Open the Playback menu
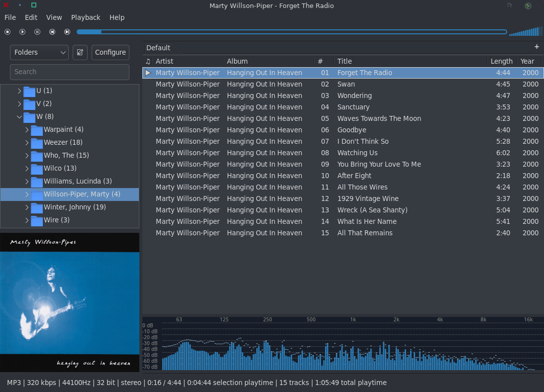 pos(86,17)
